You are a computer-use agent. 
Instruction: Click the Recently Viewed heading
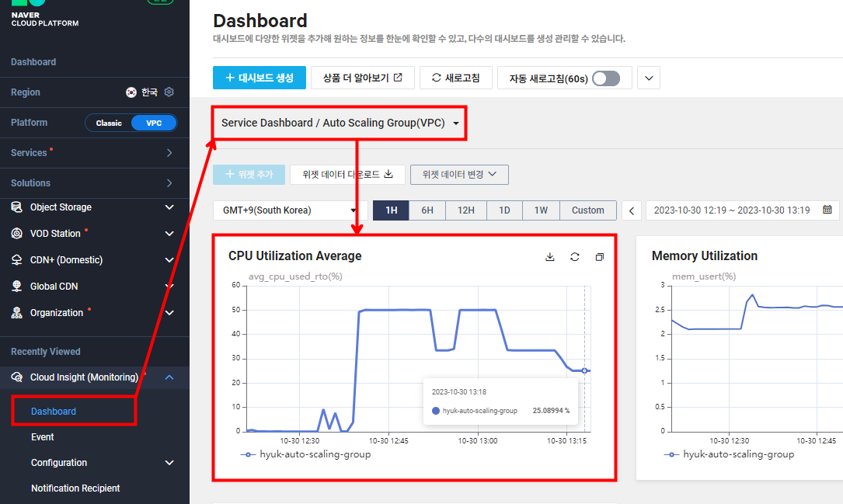click(46, 352)
